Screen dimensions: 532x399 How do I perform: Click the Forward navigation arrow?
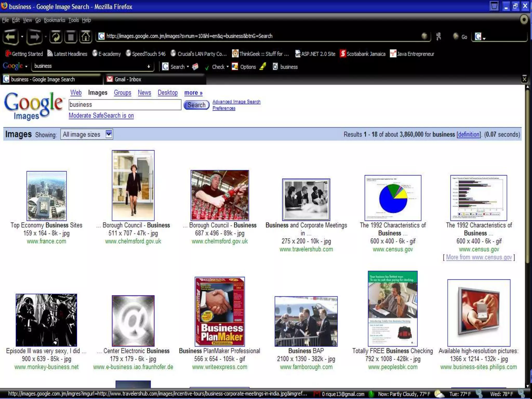[34, 37]
